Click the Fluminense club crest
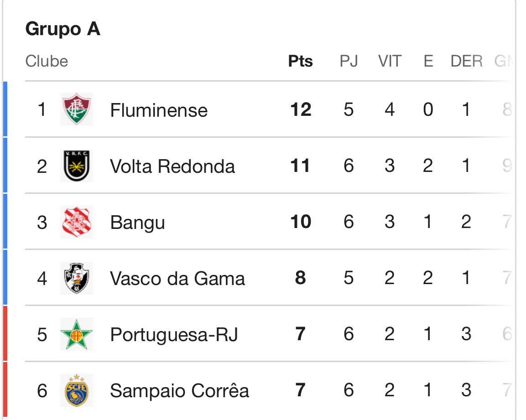The image size is (526, 420). pos(77,109)
